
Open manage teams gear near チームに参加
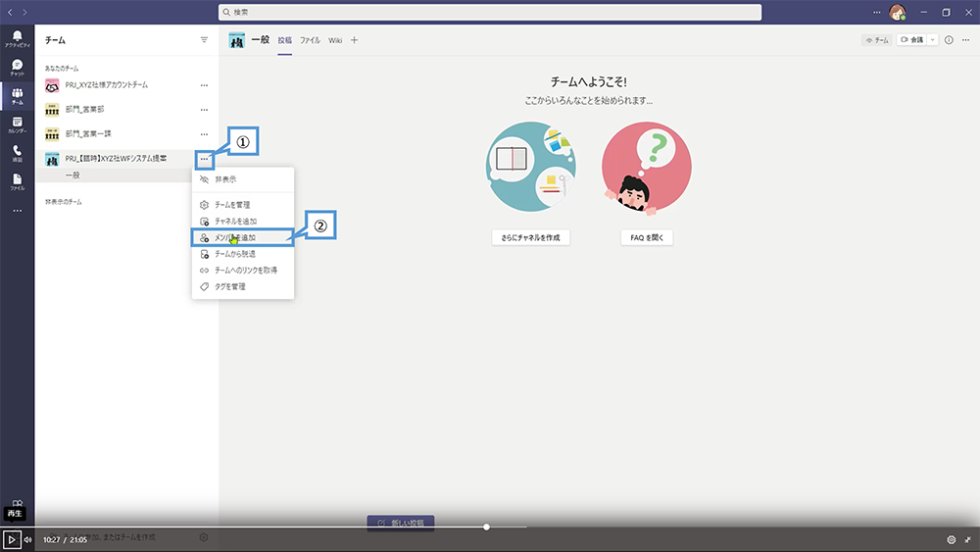(203, 537)
